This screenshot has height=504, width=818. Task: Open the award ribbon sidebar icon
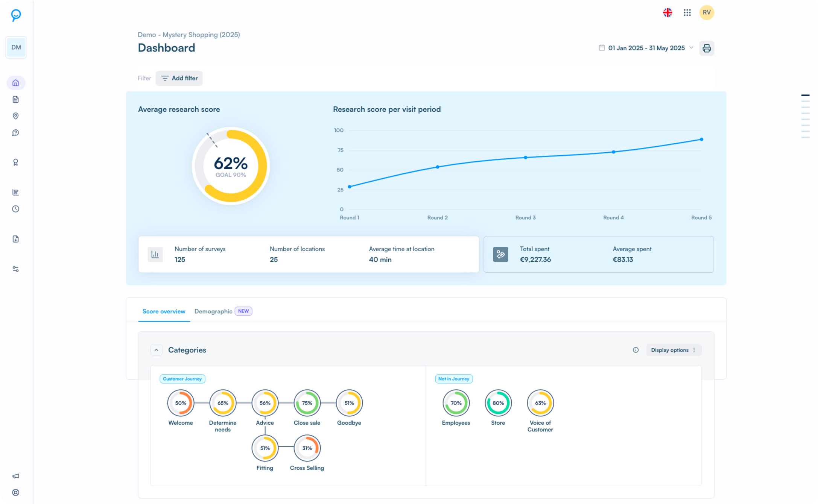pos(16,162)
